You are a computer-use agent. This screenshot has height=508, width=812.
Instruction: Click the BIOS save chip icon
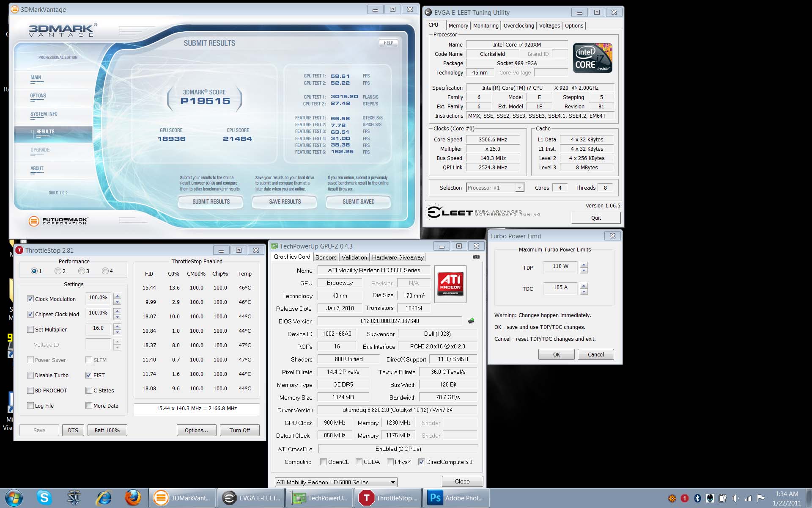(471, 321)
